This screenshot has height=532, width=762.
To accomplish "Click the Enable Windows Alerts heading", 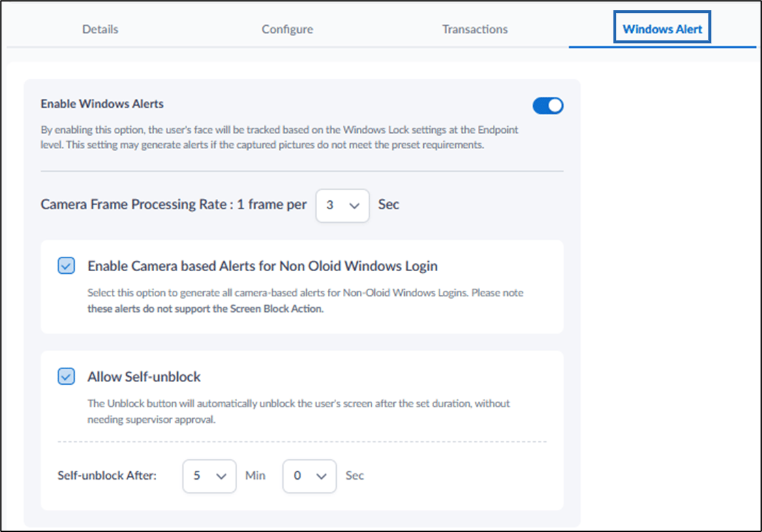I will pyautogui.click(x=102, y=104).
